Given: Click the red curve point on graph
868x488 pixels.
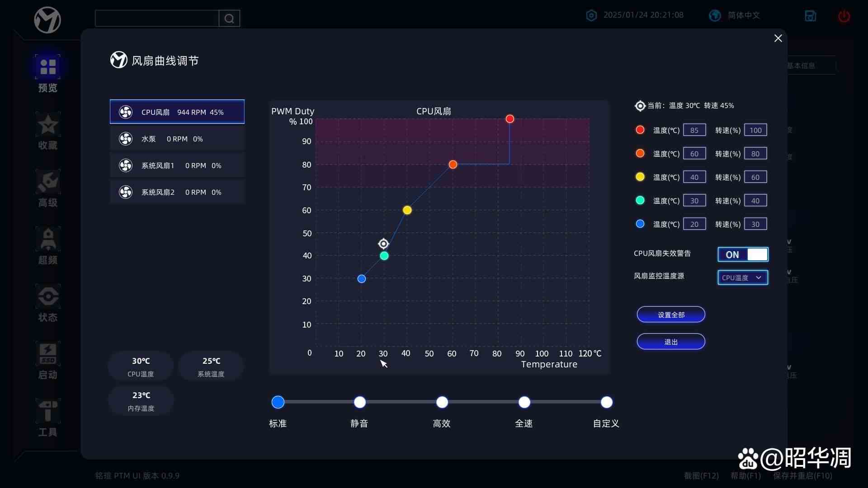Looking at the screenshot, I should [510, 119].
